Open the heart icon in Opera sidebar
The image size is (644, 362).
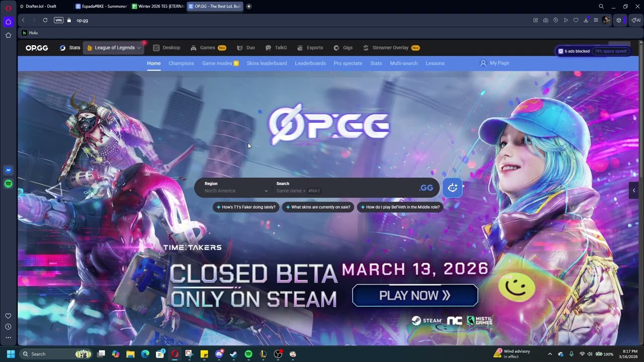pos(8,316)
